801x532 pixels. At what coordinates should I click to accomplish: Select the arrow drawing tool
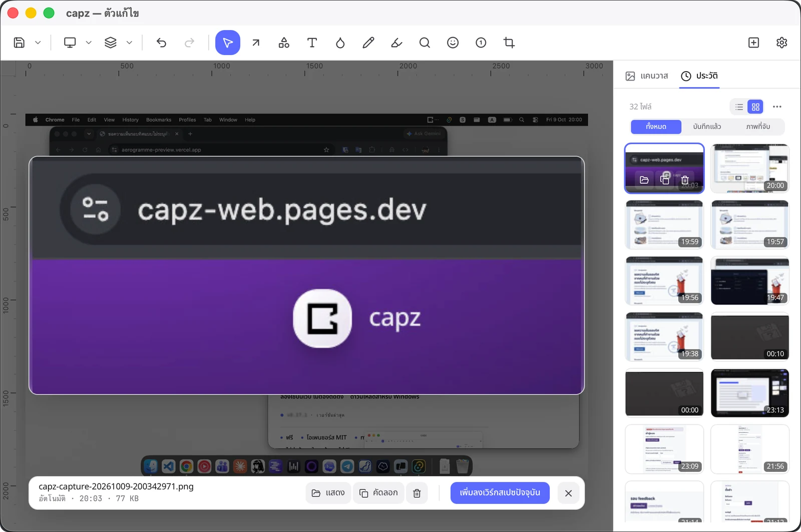[x=256, y=43]
